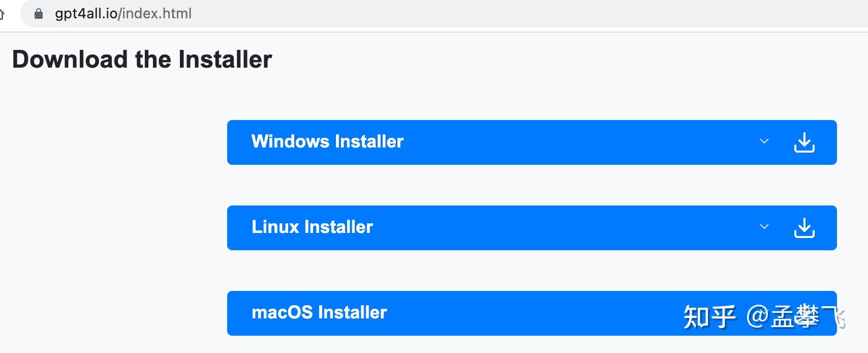Expand the Windows Installer chevron
The image size is (868, 353).
(764, 141)
